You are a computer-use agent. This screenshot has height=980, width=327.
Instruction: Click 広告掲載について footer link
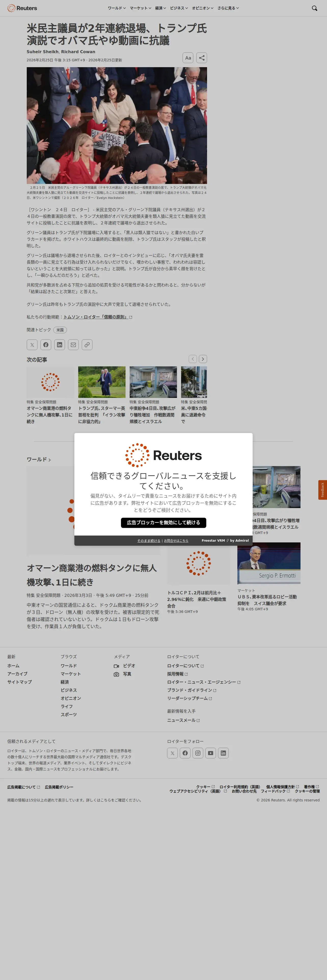(x=24, y=787)
